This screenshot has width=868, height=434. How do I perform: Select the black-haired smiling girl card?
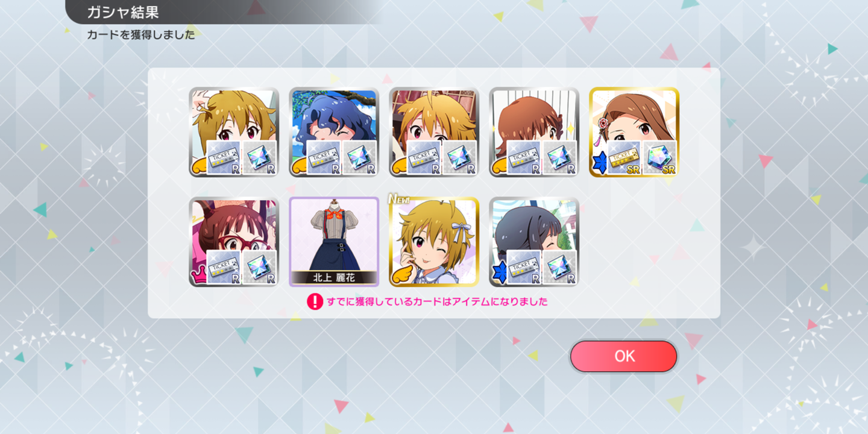click(x=534, y=242)
